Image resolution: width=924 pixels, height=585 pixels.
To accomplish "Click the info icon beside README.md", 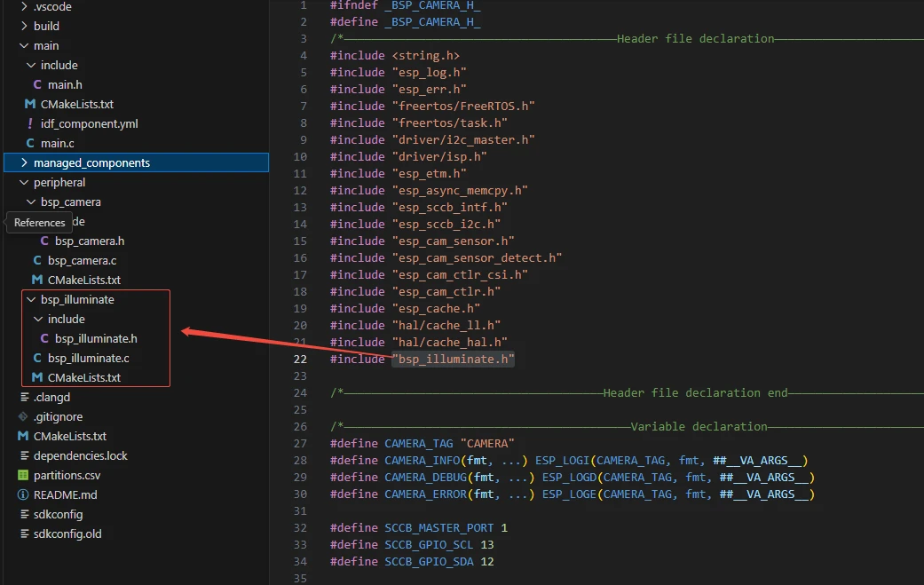I will pos(24,494).
